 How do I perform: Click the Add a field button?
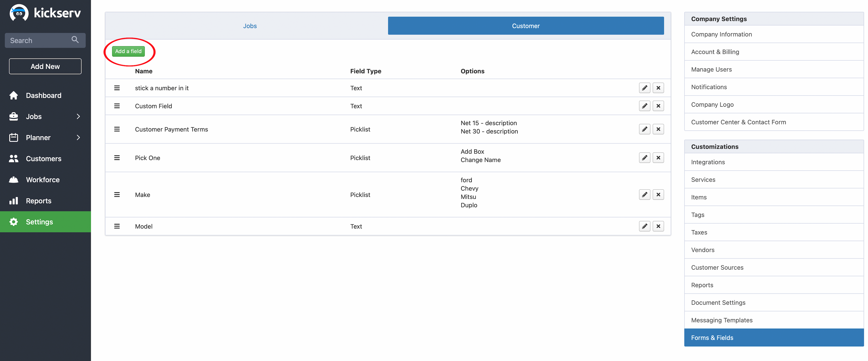(x=128, y=51)
